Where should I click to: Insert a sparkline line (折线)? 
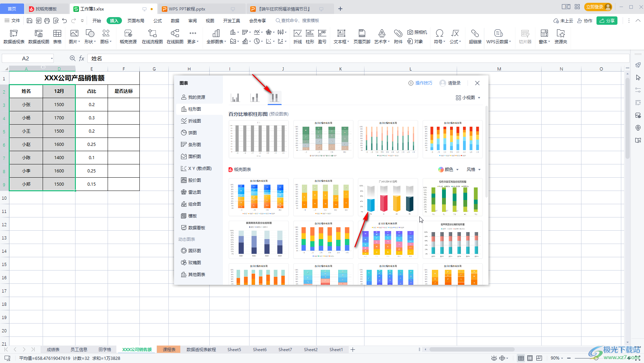pyautogui.click(x=298, y=36)
